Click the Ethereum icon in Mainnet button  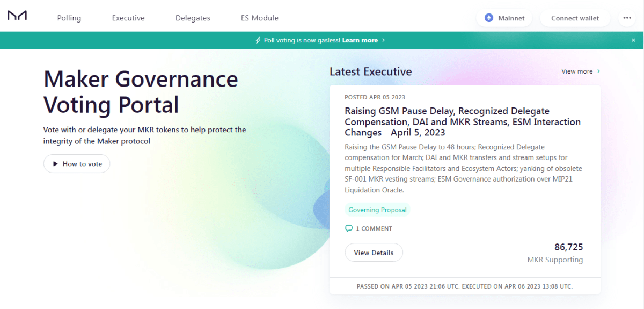point(489,18)
